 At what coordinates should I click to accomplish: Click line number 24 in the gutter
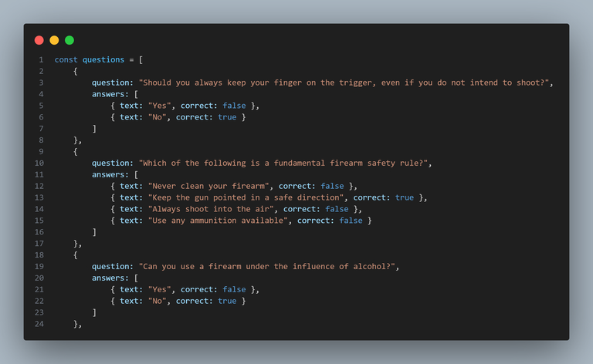pos(39,324)
